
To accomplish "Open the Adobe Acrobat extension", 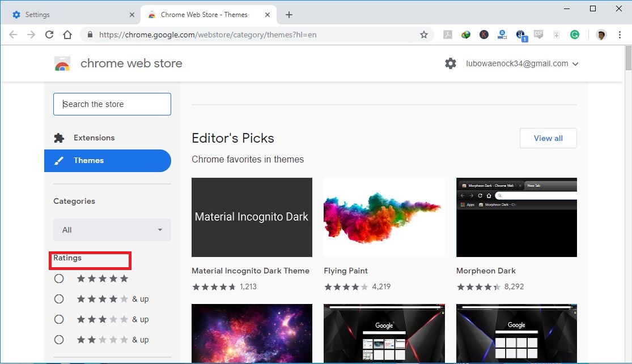I will (447, 35).
